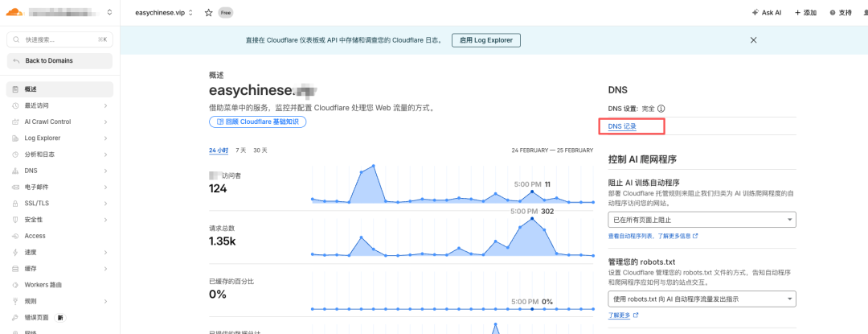Click the Access sidebar icon
The height and width of the screenshot is (334, 868).
15,236
